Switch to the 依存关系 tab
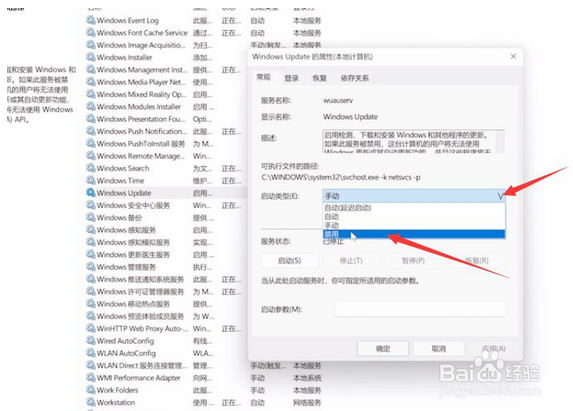Viewport: 573px width, 411px height. (x=354, y=78)
